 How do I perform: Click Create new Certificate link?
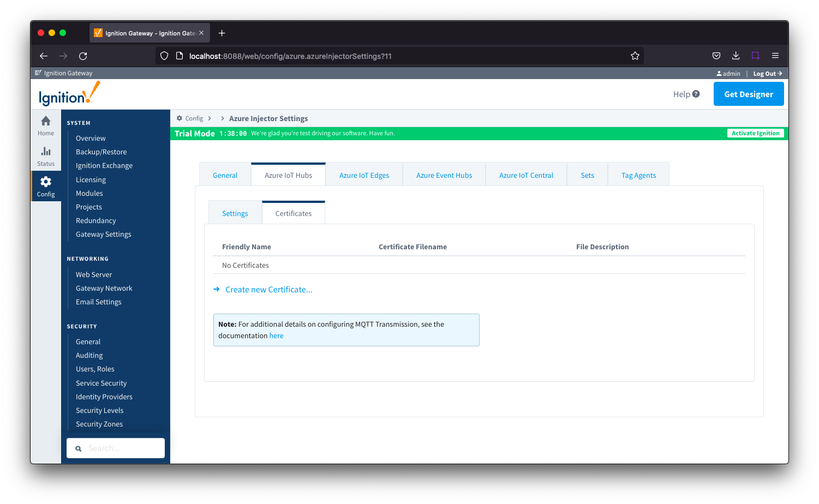(x=268, y=290)
